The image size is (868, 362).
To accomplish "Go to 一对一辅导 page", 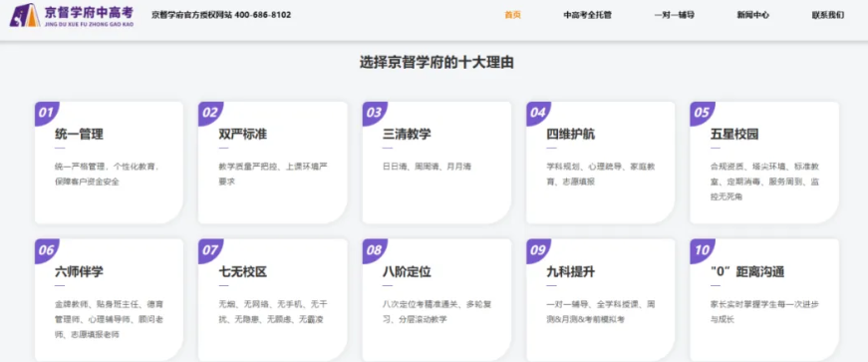I will pos(675,15).
